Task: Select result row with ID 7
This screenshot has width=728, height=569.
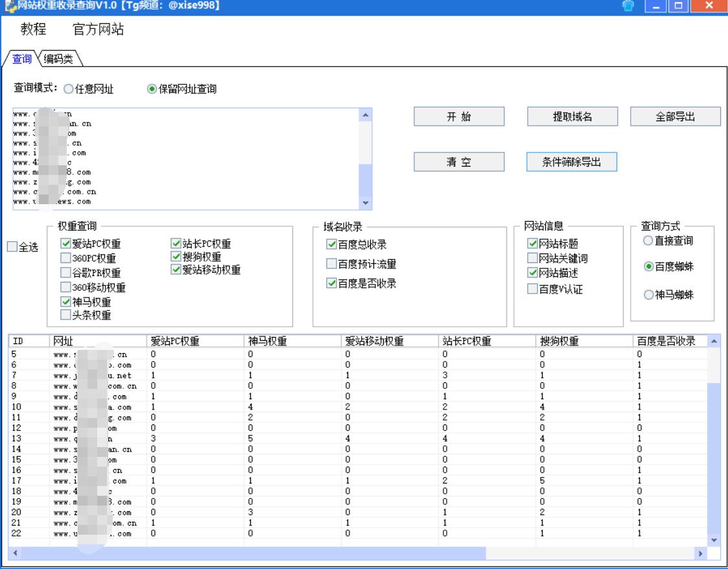Action: click(x=357, y=375)
